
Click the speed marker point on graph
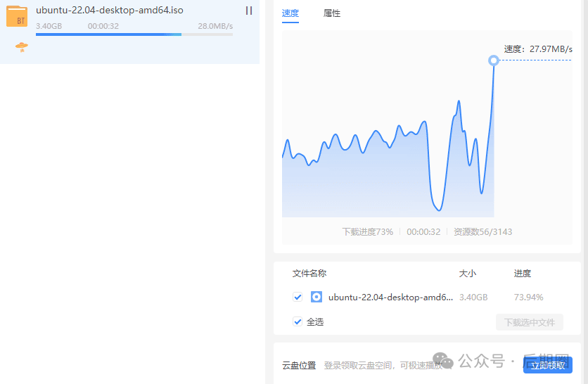tap(494, 60)
